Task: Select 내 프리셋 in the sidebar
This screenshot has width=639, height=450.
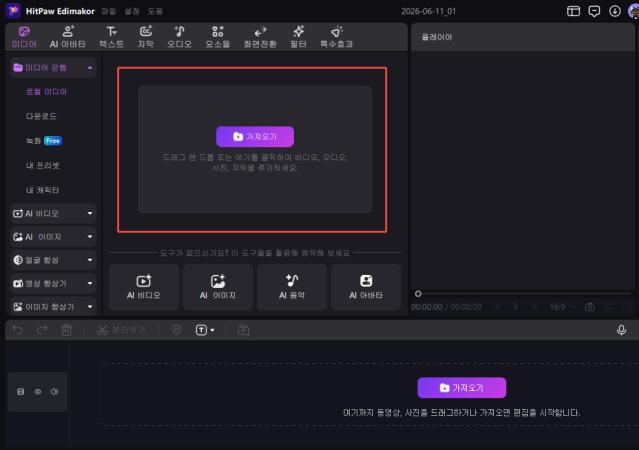Action: click(x=42, y=165)
